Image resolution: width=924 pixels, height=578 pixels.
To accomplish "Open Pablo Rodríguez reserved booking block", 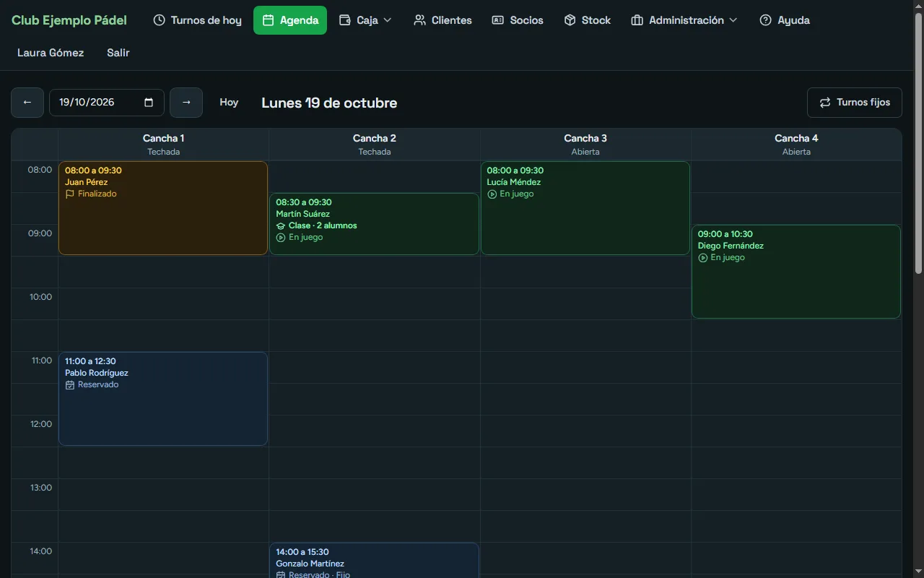I will pos(163,399).
